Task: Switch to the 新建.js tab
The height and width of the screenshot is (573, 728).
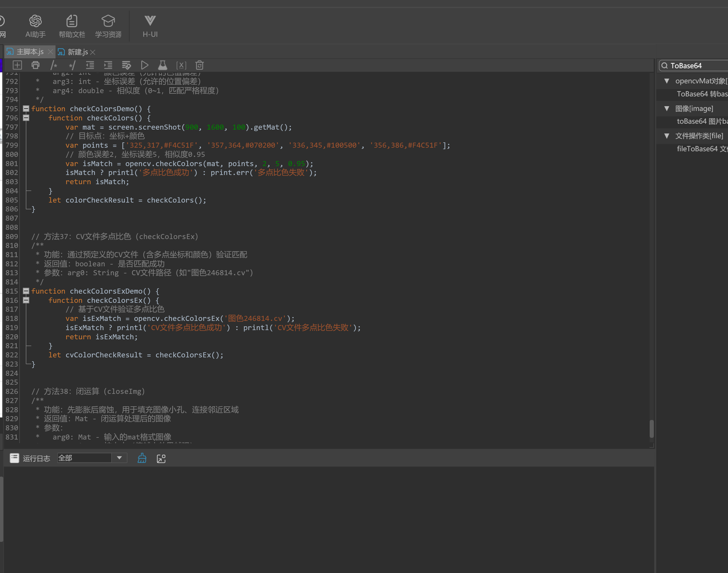Action: click(x=77, y=52)
